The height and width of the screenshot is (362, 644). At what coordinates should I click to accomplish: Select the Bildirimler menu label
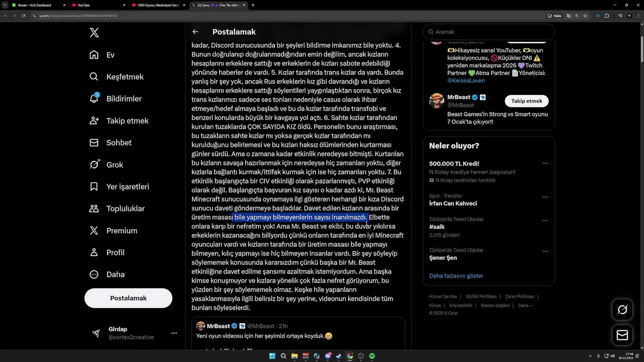[124, 99]
